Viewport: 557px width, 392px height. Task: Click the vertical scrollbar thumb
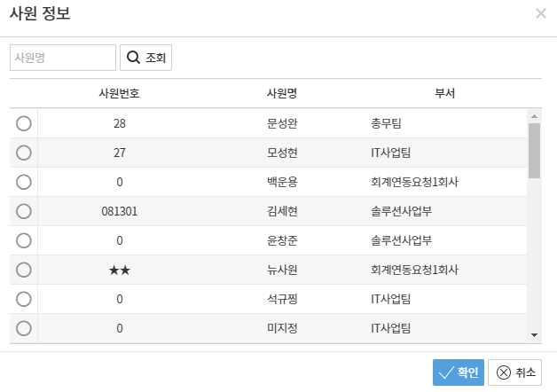pyautogui.click(x=534, y=149)
